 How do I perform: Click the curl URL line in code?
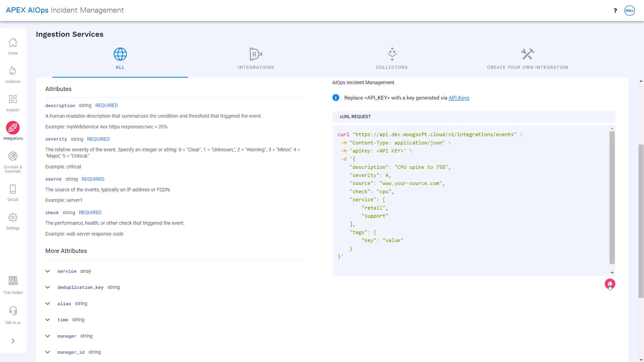coord(430,134)
